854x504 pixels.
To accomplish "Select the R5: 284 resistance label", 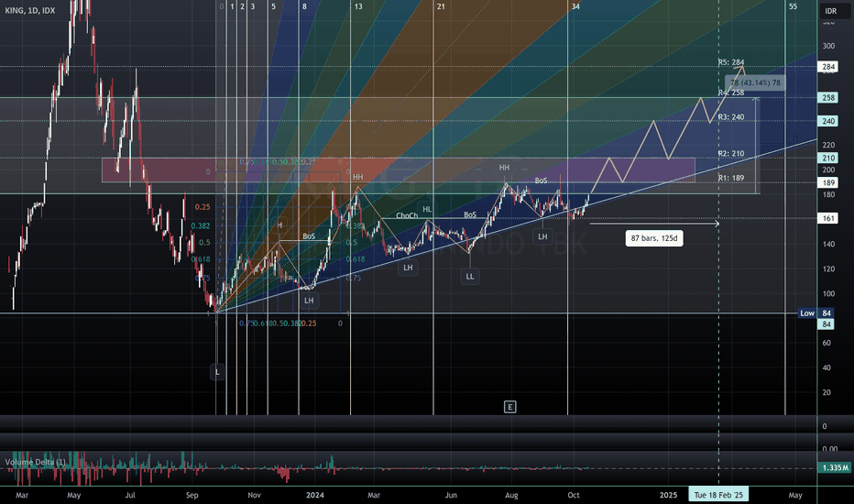I will coord(731,62).
